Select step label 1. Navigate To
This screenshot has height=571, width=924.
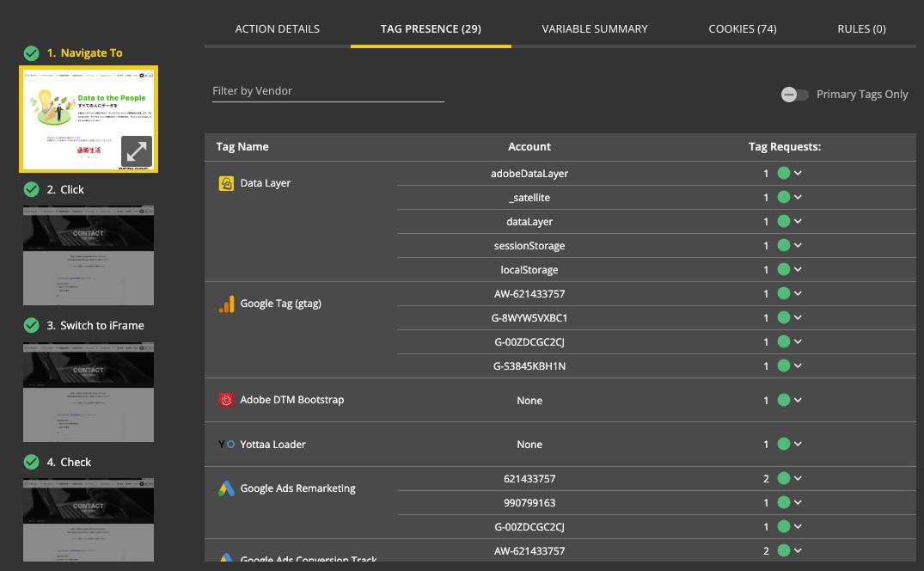tap(85, 53)
